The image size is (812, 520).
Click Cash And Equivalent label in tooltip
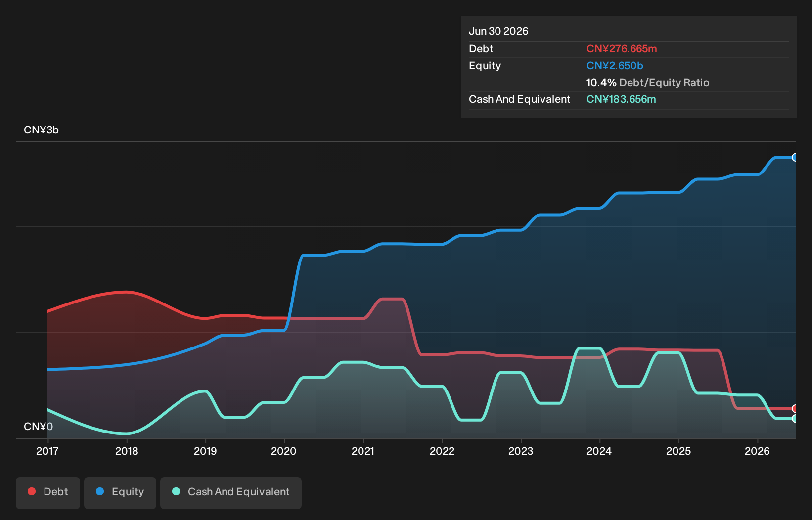click(519, 99)
